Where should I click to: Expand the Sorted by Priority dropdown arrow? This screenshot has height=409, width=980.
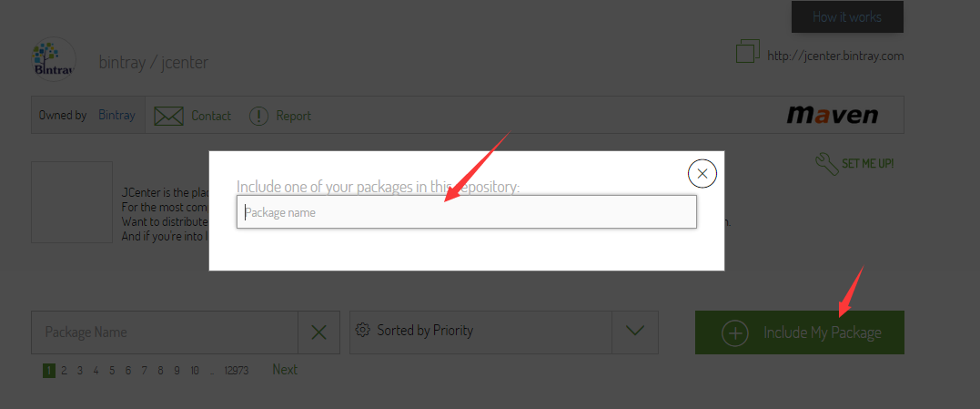[635, 332]
